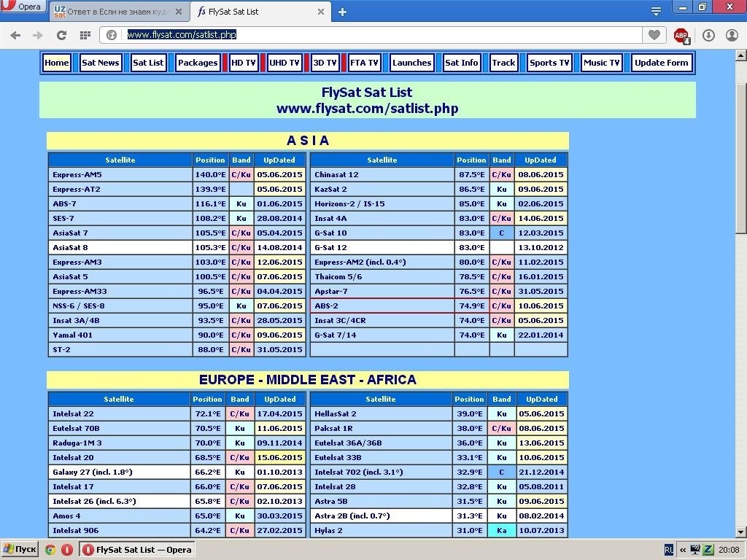Click the site info globe icon
Screen dimensions: 747x560
click(112, 35)
